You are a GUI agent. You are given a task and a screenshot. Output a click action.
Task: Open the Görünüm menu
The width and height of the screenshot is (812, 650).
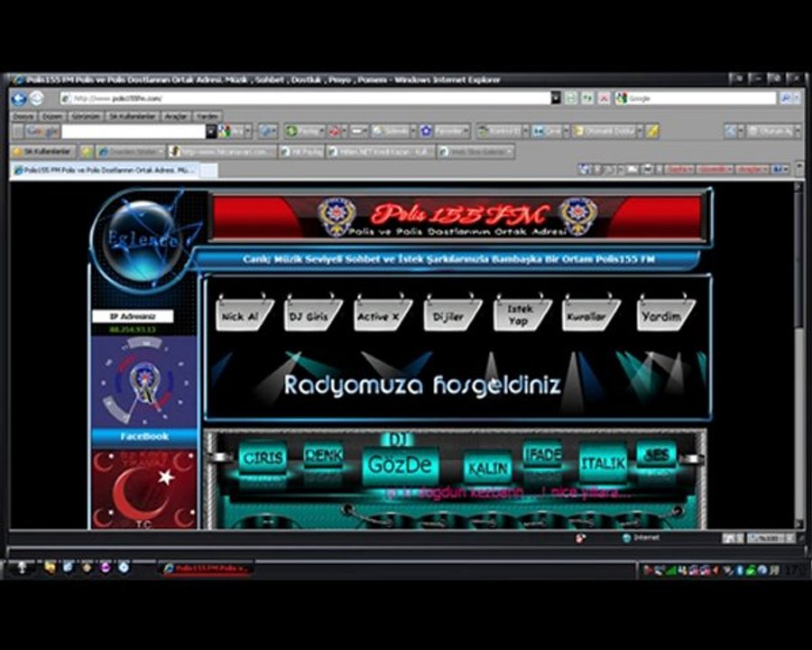(x=86, y=116)
